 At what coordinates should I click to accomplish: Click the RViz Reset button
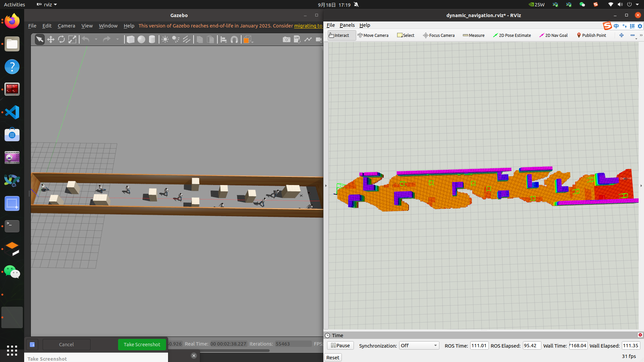click(x=333, y=358)
